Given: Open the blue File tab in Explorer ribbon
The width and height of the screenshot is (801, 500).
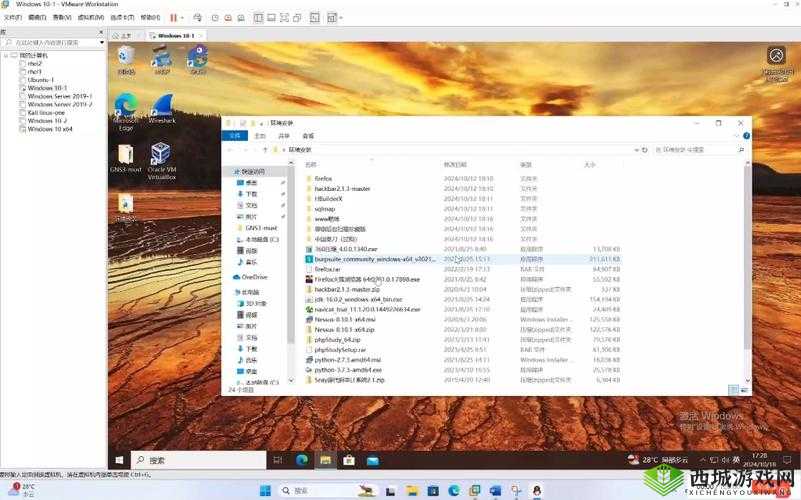Looking at the screenshot, I should pos(235,135).
